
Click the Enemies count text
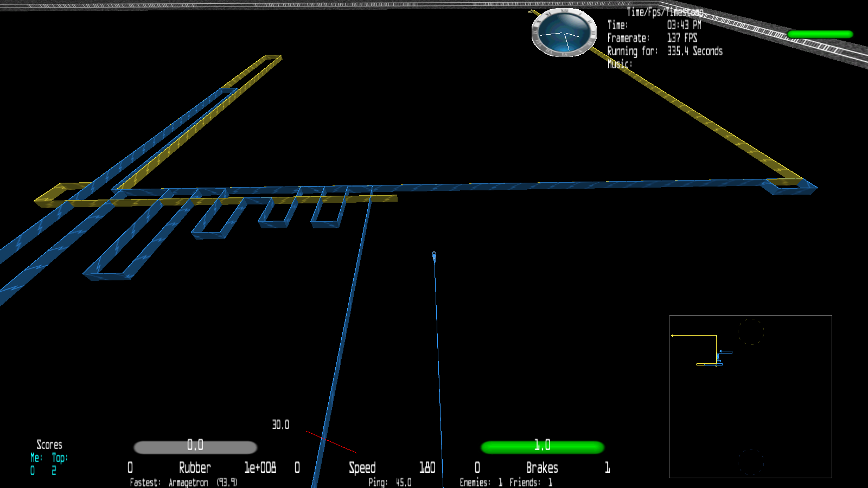[481, 482]
